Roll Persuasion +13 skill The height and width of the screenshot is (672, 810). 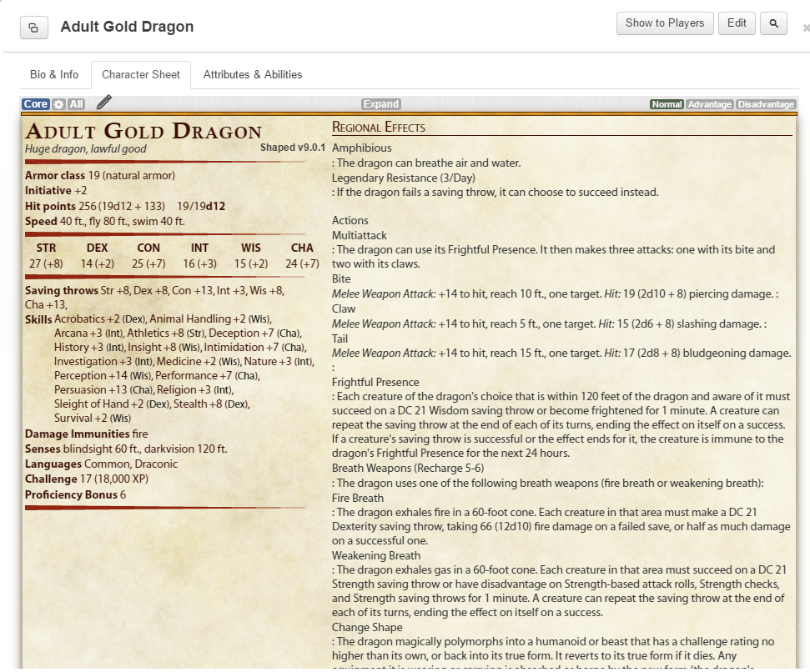point(103,390)
